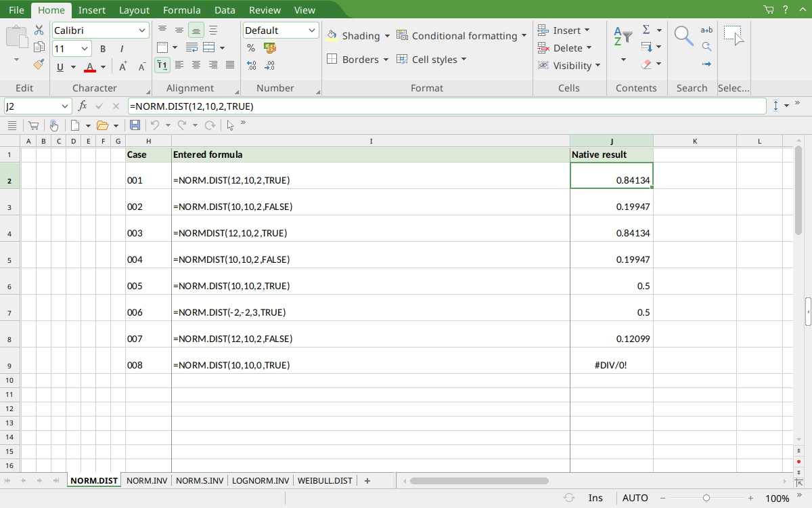This screenshot has height=508, width=812.
Task: Open the File menu tab
Action: coord(16,10)
